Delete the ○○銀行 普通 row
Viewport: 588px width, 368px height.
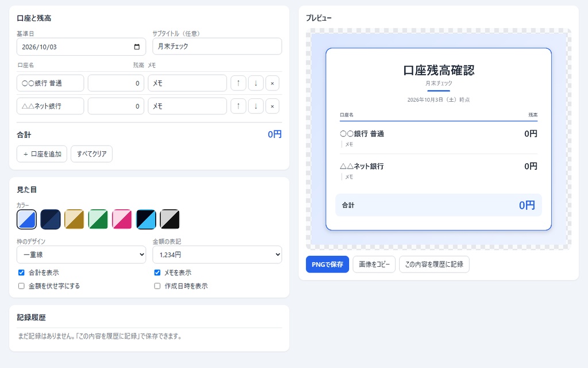pos(272,83)
